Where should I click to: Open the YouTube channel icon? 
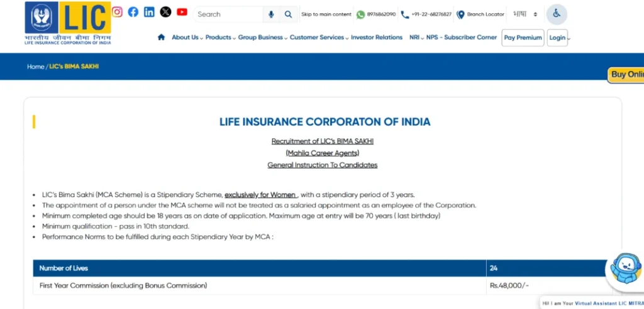coord(182,12)
